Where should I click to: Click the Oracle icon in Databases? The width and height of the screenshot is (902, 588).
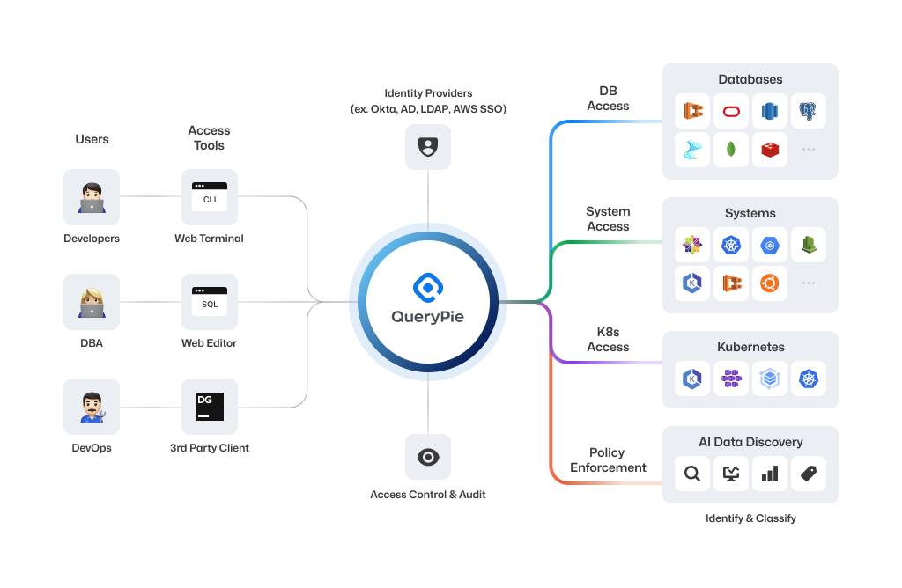(x=731, y=112)
